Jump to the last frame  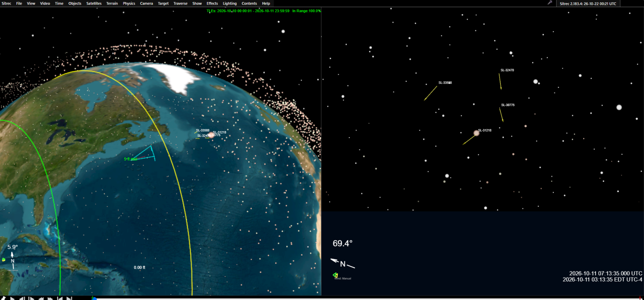click(x=69, y=298)
